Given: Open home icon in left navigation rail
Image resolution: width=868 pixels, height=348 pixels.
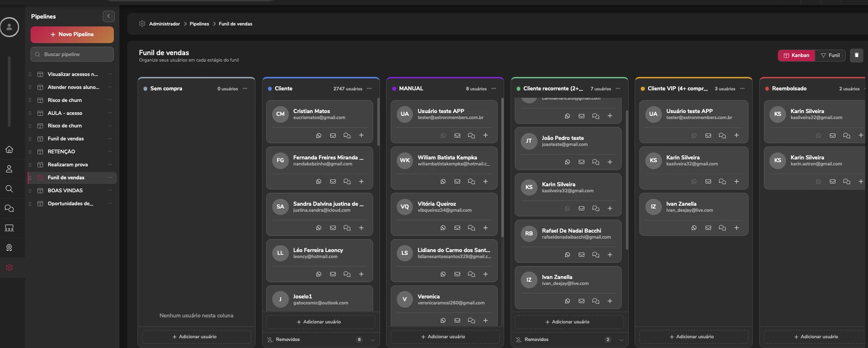Looking at the screenshot, I should pyautogui.click(x=9, y=149).
